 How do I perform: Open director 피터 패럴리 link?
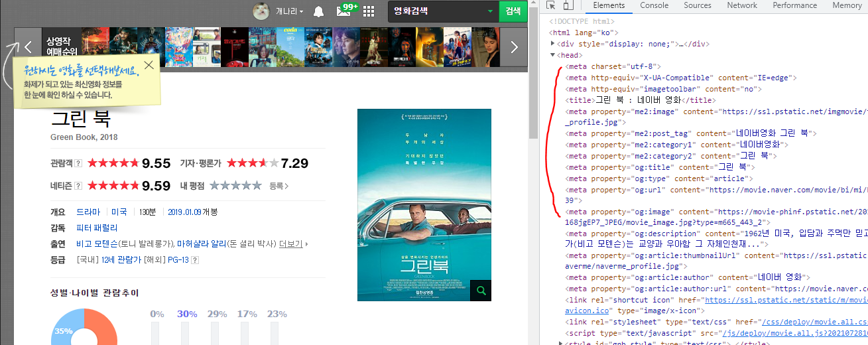coord(97,228)
